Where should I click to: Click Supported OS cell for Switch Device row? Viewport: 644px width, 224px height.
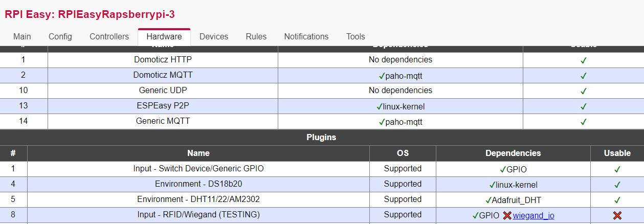403,168
